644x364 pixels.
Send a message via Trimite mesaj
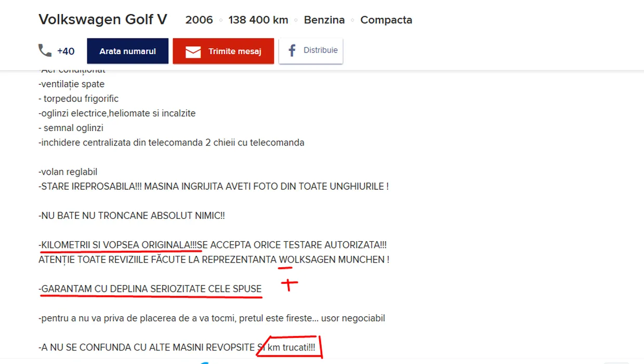coord(224,51)
